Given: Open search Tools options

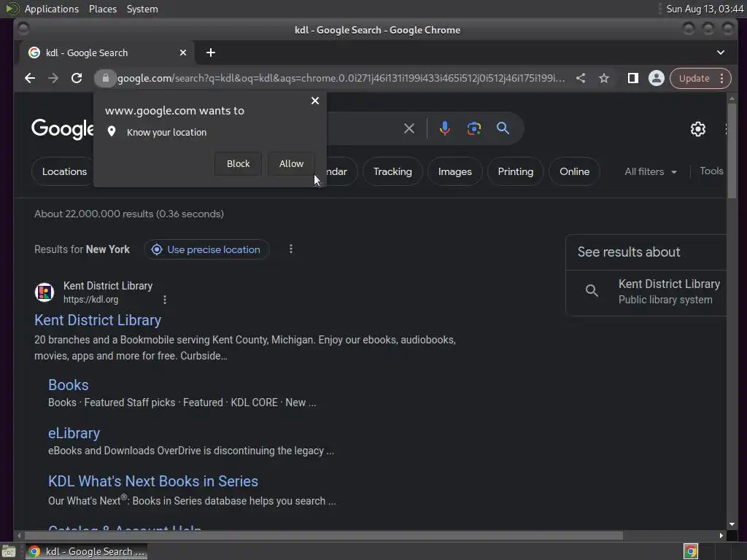Looking at the screenshot, I should (x=711, y=171).
